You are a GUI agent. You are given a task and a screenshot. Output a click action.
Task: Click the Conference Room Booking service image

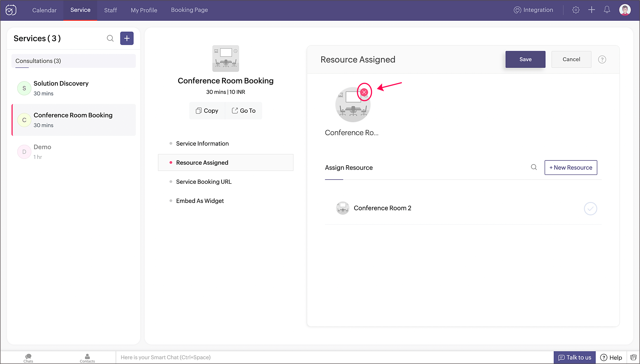point(226,58)
